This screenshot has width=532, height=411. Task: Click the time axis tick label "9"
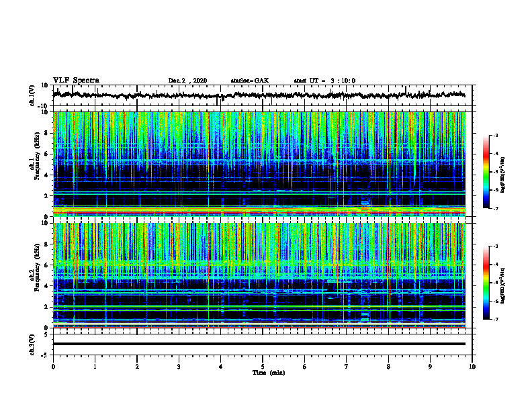(430, 367)
